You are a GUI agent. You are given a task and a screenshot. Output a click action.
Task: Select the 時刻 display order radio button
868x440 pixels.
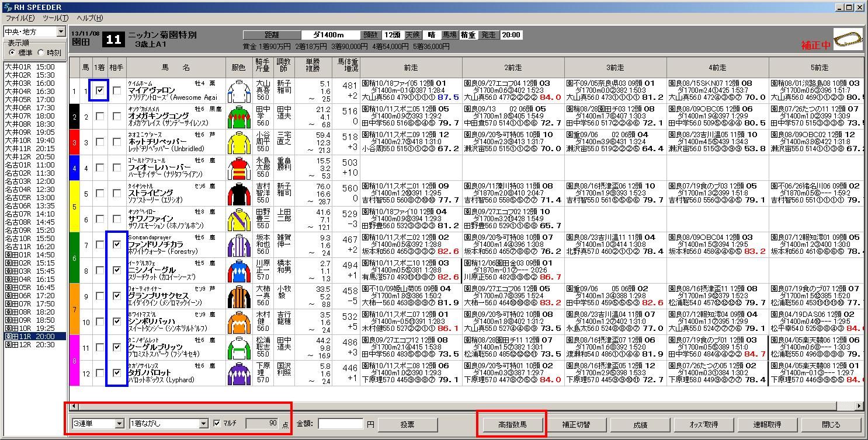40,53
